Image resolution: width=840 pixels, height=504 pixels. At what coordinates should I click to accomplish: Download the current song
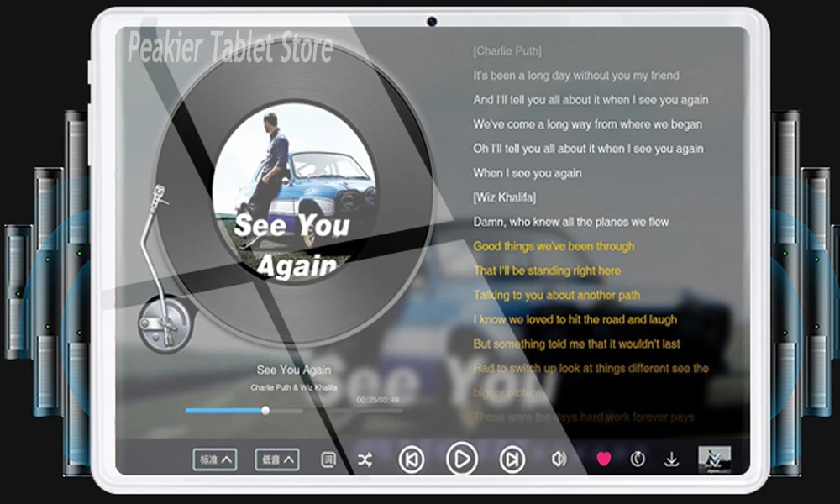671,459
